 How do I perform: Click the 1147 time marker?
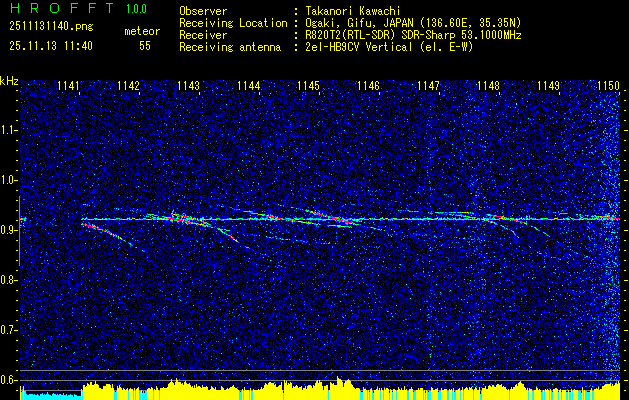pyautogui.click(x=428, y=85)
